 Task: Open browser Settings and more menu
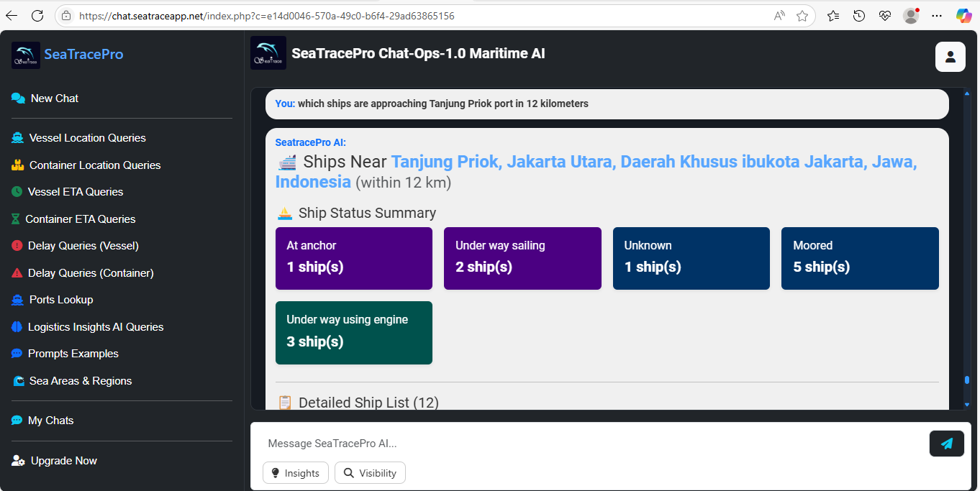[937, 16]
